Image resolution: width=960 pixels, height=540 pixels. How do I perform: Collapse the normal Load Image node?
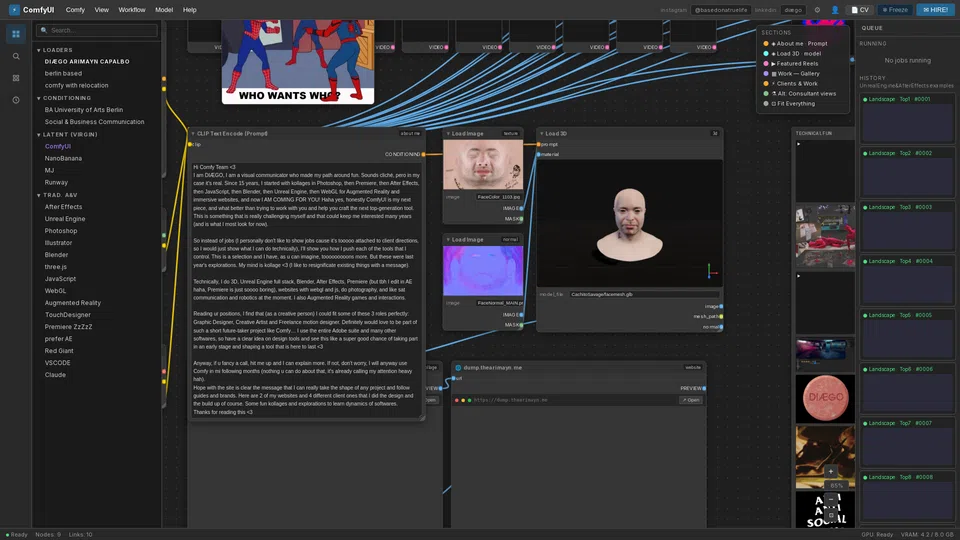[x=448, y=239]
